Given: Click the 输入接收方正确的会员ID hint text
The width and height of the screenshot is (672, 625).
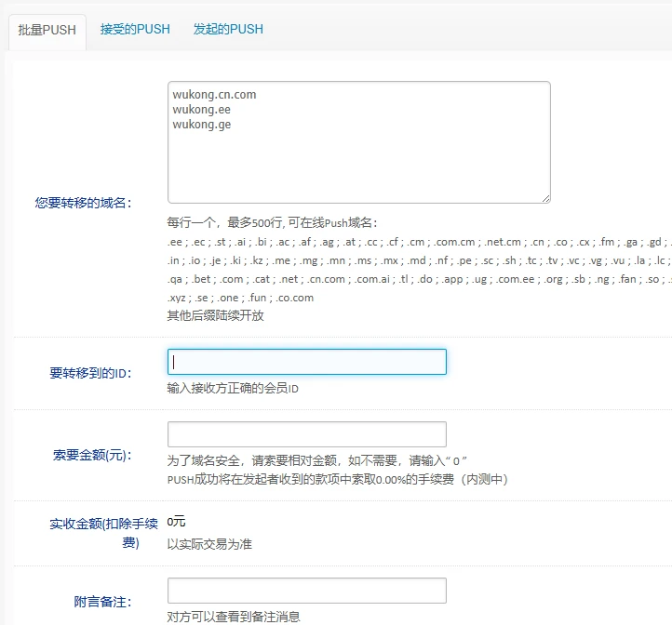Looking at the screenshot, I should click(x=233, y=388).
